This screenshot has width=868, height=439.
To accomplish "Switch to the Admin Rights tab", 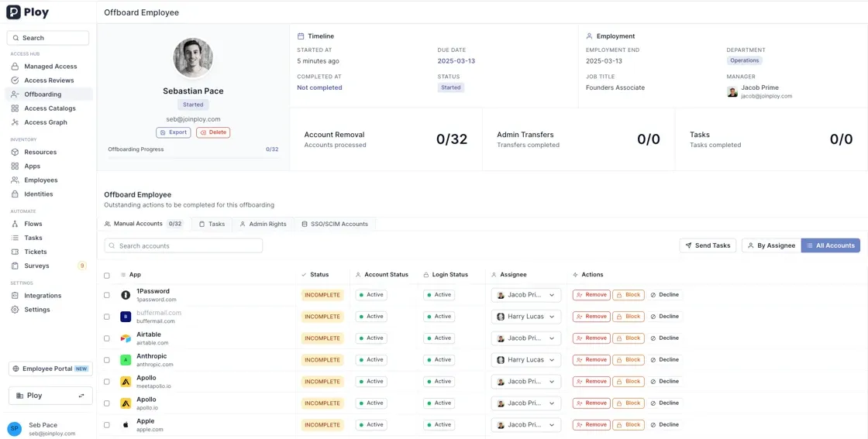I will tap(263, 224).
